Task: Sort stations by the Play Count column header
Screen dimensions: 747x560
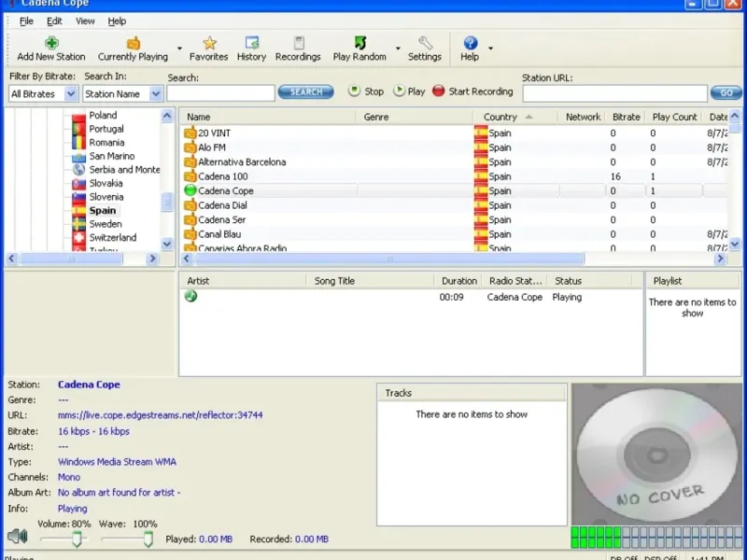Action: click(674, 117)
